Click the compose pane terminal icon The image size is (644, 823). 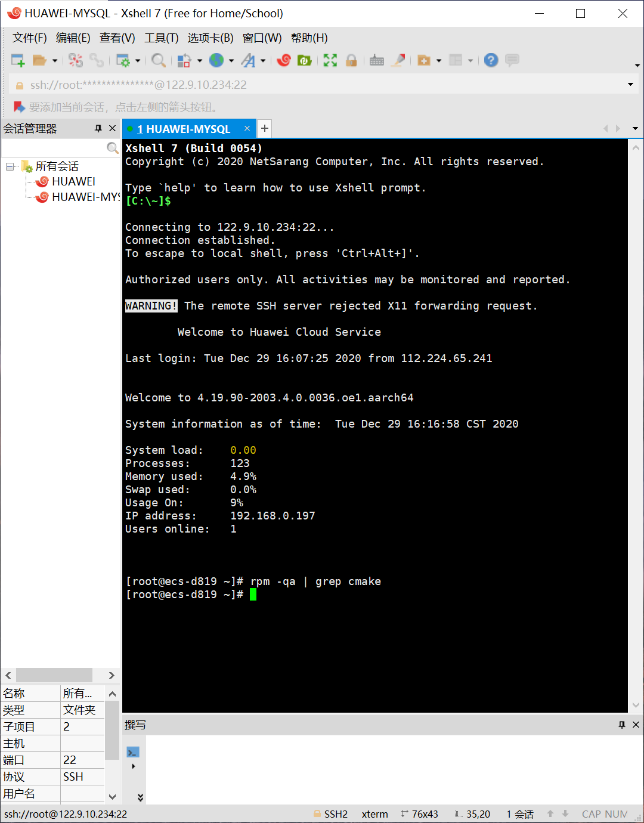coord(133,753)
